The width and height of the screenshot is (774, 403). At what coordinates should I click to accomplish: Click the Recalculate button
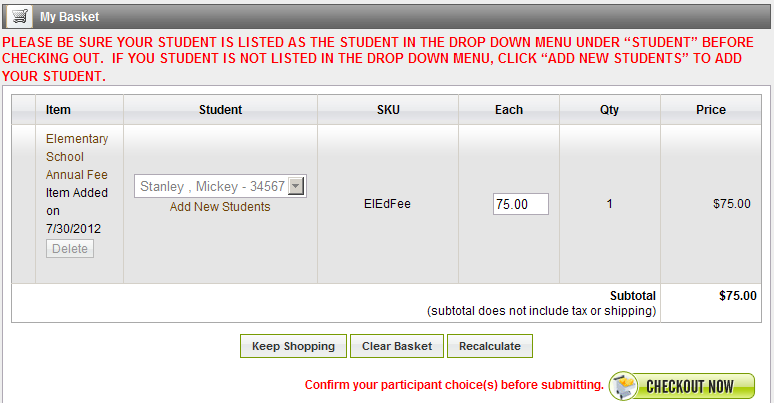click(x=490, y=346)
